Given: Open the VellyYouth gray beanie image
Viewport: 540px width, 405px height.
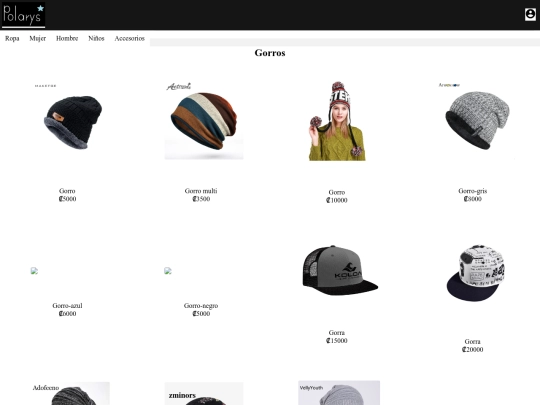Looking at the screenshot, I should (x=339, y=393).
